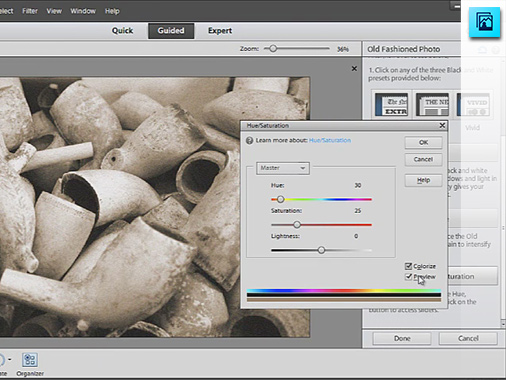Screen dimensions: 506x380
Task: Click the Hue slider handle
Action: pos(281,199)
